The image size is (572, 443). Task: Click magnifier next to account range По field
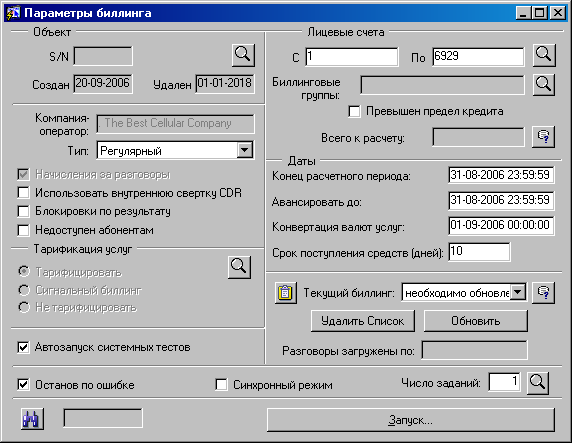pyautogui.click(x=544, y=55)
